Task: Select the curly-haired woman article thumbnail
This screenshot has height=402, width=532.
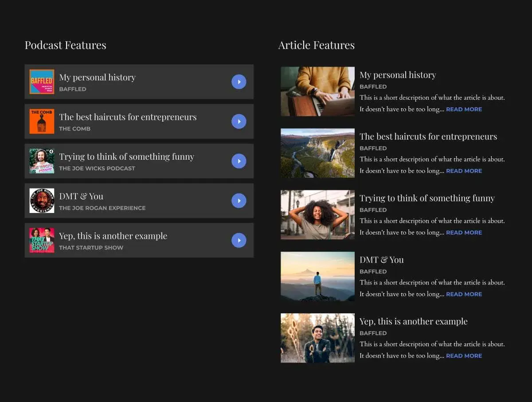Action: coord(317,215)
